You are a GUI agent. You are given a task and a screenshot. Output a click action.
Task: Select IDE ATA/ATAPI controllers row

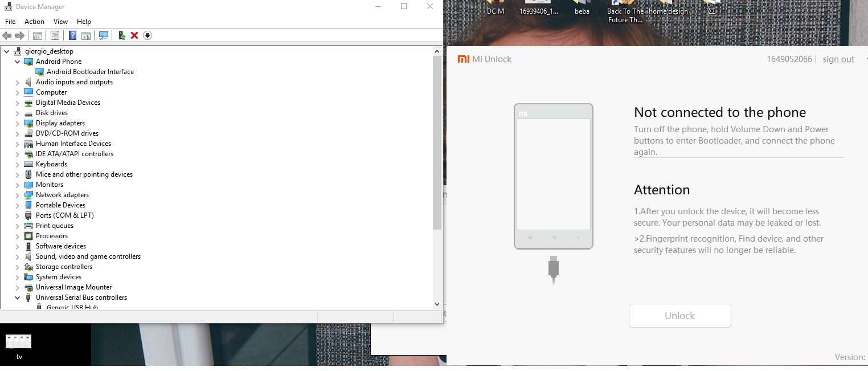[x=74, y=154]
